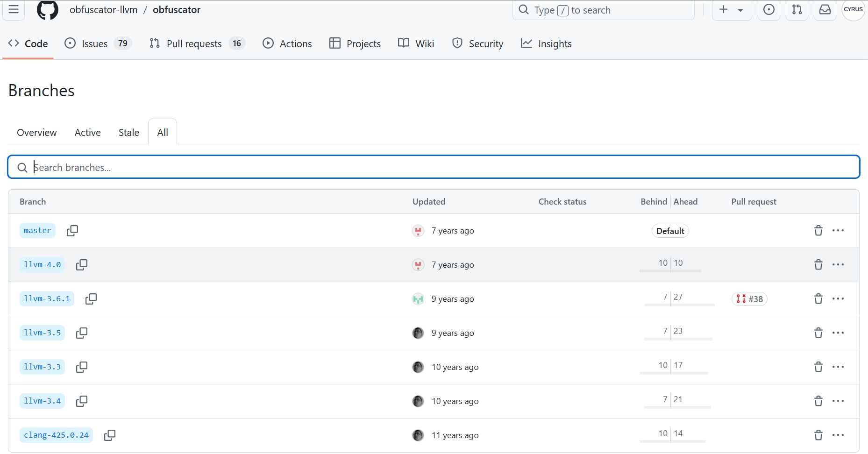Viewport: 868px width, 454px height.
Task: Delete the llvm-3.5 branch
Action: (818, 333)
